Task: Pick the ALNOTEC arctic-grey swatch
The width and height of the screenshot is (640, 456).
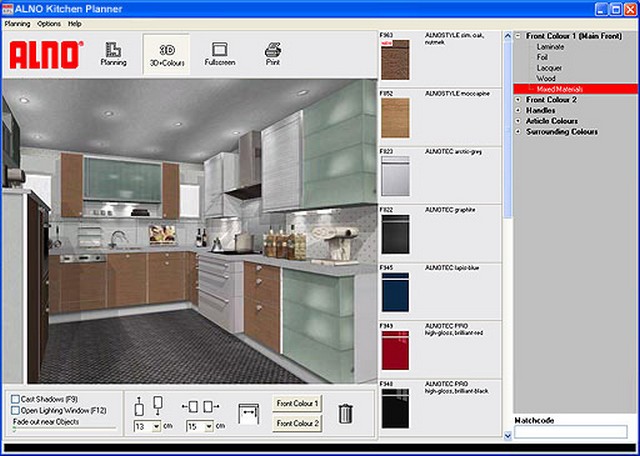Action: pos(395,176)
